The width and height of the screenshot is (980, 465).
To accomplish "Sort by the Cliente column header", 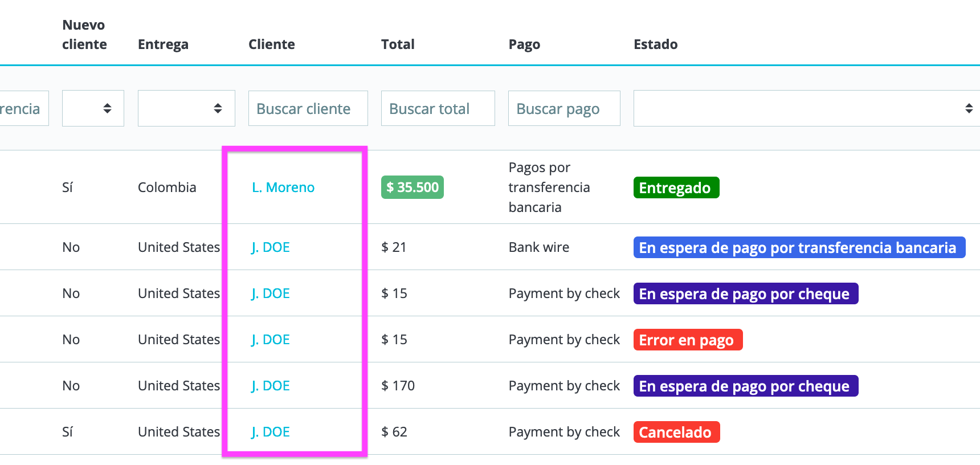I will tap(272, 44).
